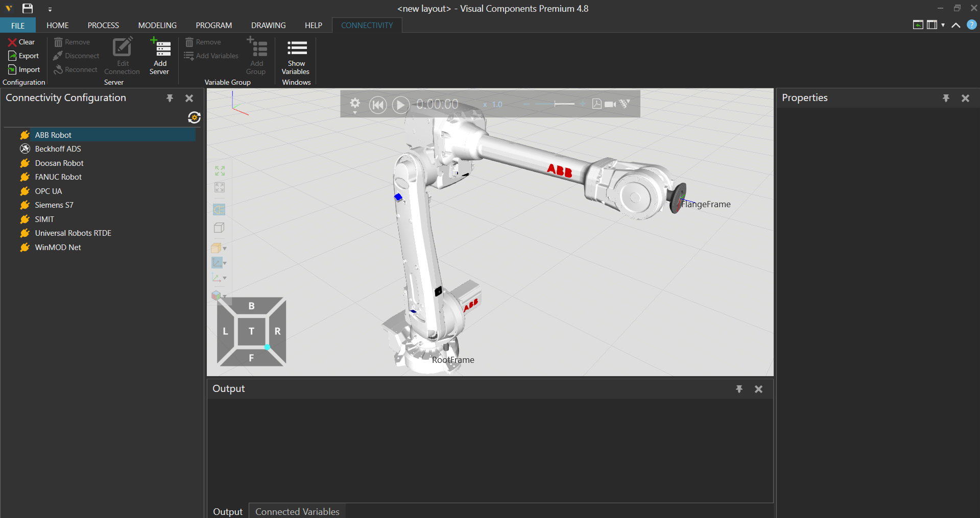The height and width of the screenshot is (518, 980).
Task: Open the Show Variables window
Action: click(296, 48)
